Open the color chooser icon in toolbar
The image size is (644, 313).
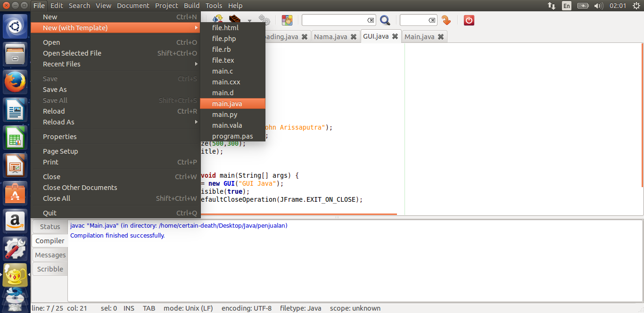click(x=287, y=20)
